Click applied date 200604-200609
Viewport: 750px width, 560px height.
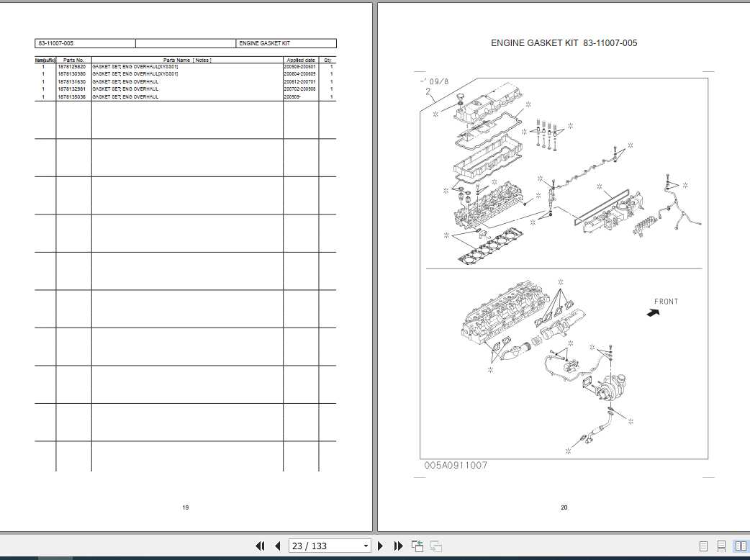pyautogui.click(x=300, y=74)
